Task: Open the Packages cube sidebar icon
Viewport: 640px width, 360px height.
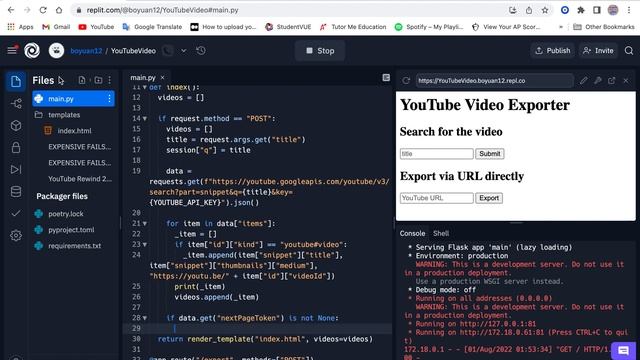Action: point(16,125)
